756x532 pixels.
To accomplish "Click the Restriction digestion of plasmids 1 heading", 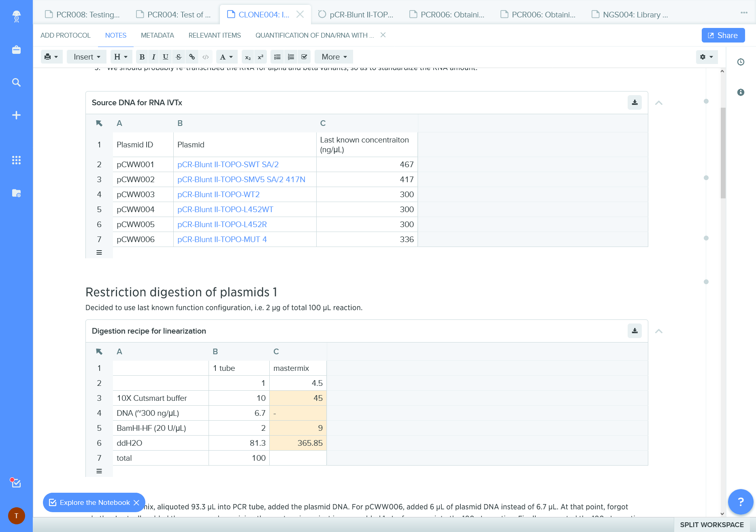I will pos(181,292).
